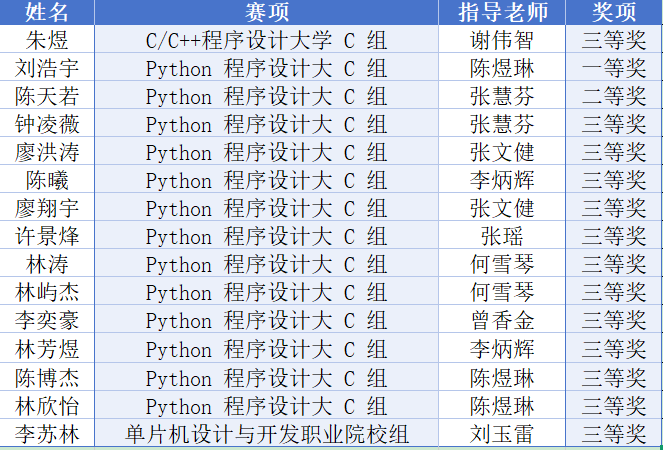Select the name cell 陈天若
The width and height of the screenshot is (663, 450).
pyautogui.click(x=47, y=95)
